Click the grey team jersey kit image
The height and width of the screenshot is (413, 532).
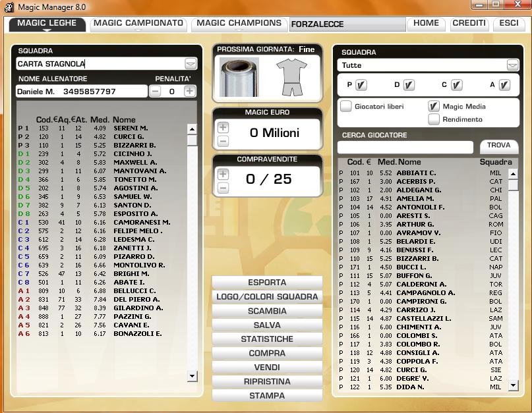292,77
